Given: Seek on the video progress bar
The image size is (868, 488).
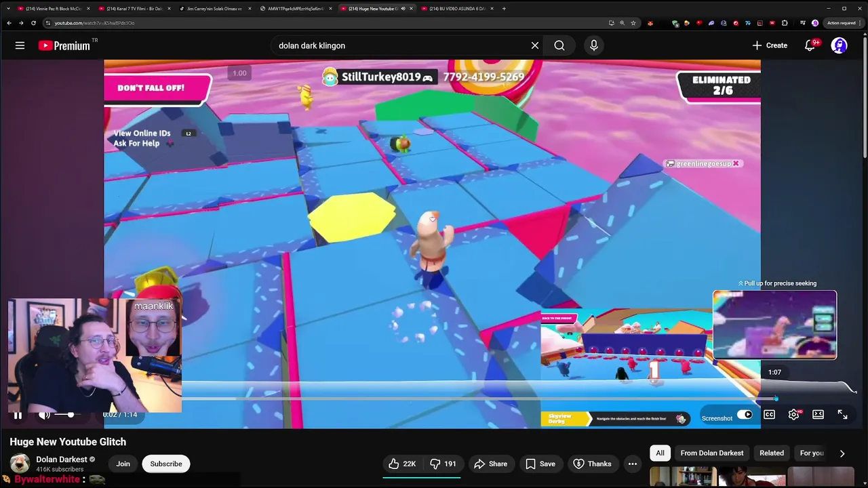Looking at the screenshot, I should (434, 399).
